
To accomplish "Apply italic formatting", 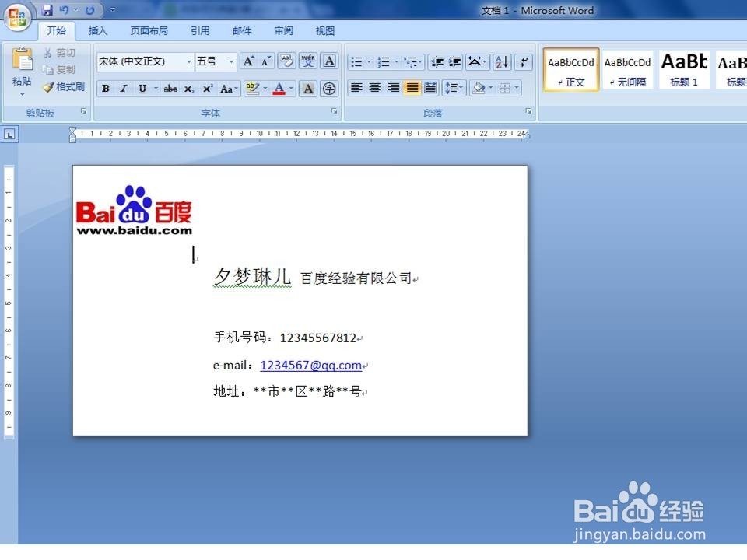I will coord(122,89).
